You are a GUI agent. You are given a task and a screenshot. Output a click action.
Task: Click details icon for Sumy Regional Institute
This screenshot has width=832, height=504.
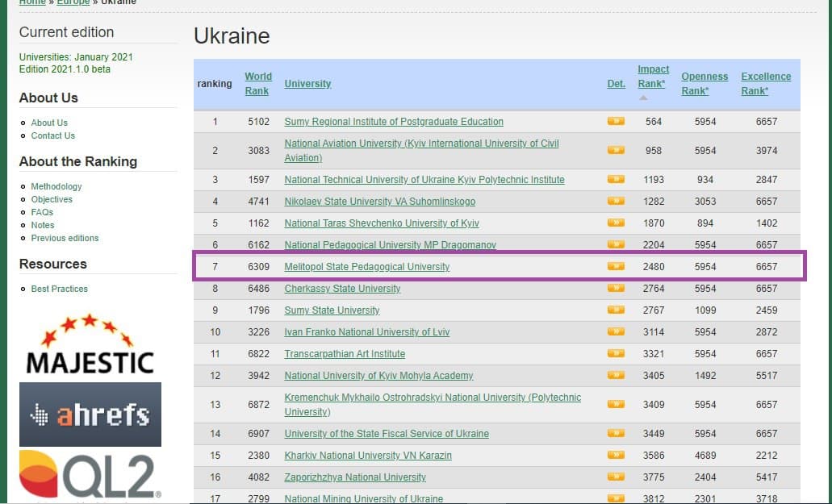click(616, 122)
